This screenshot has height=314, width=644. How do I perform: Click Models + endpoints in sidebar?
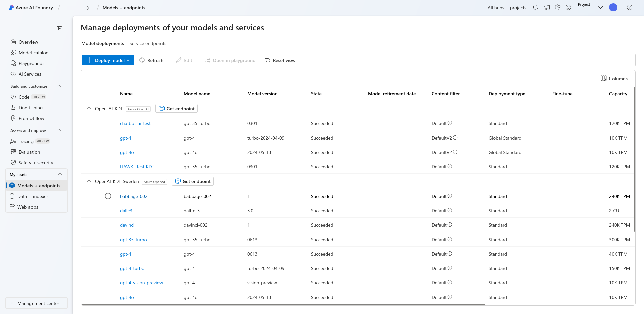pyautogui.click(x=37, y=186)
